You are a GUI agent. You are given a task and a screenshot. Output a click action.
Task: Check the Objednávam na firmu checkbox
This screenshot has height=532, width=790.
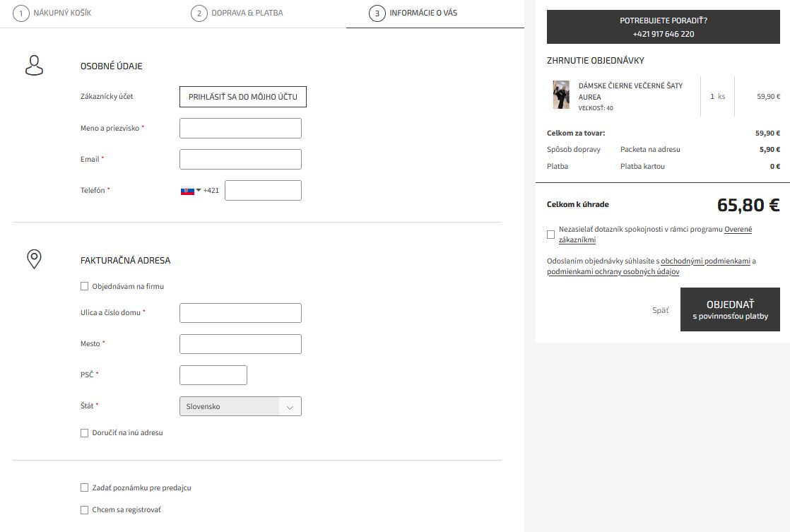[x=84, y=286]
